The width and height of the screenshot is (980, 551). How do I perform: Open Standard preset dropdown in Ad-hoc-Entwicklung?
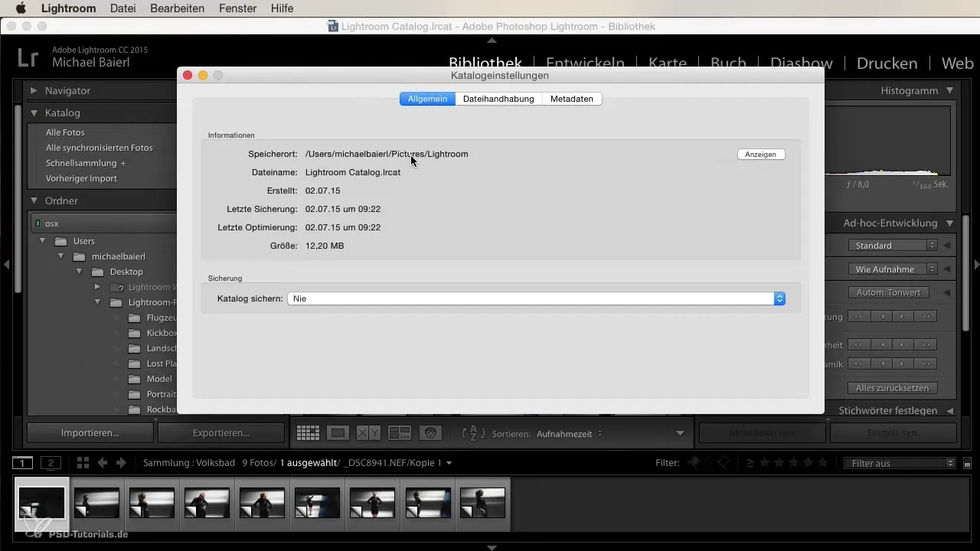(893, 246)
